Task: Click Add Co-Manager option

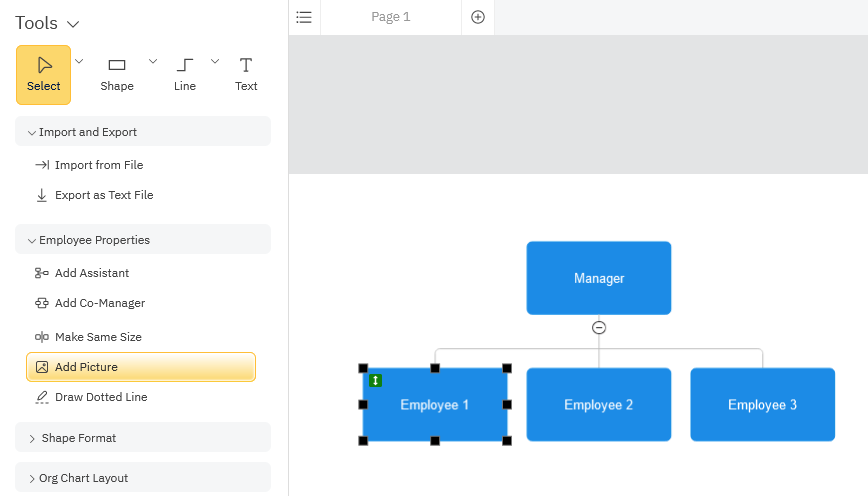Action: pyautogui.click(x=99, y=303)
